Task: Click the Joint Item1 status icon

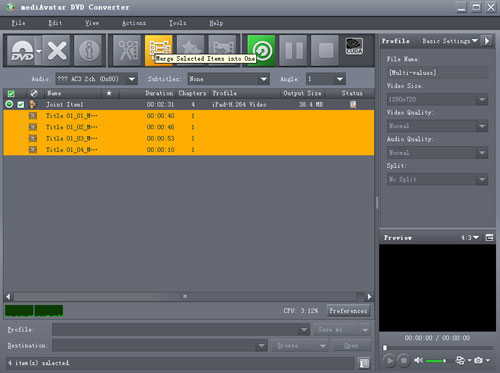Action: [x=353, y=104]
